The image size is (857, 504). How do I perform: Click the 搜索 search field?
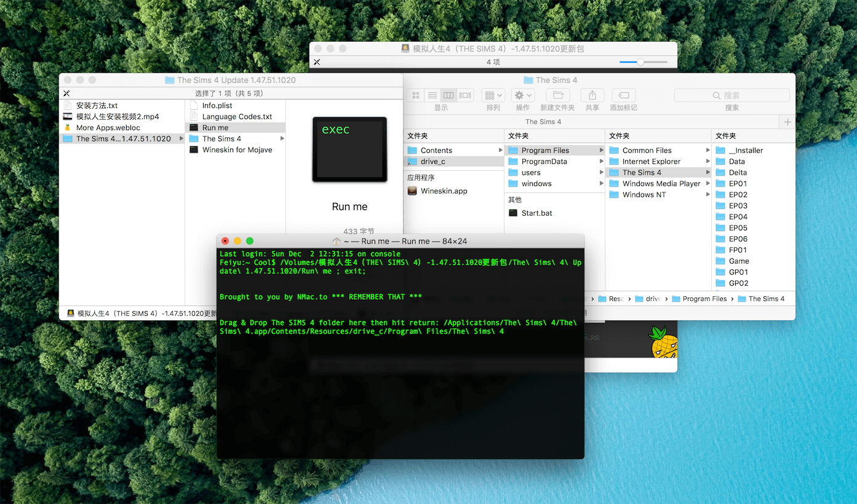point(732,95)
